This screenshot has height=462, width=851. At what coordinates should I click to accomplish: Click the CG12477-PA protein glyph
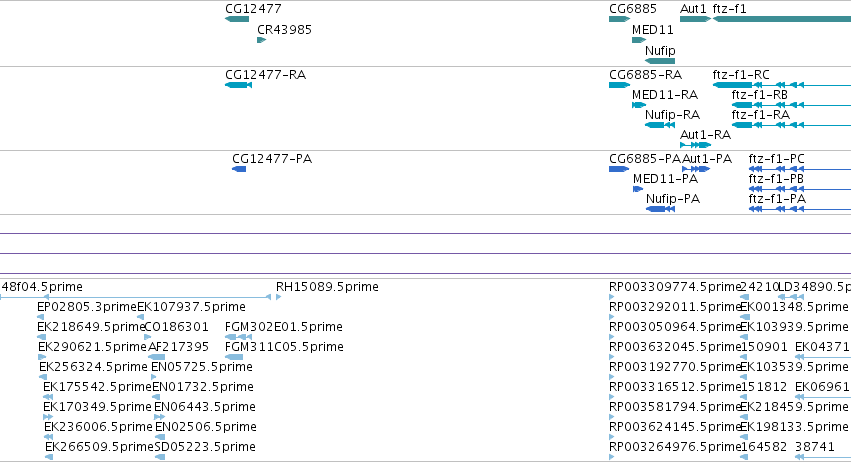point(239,169)
